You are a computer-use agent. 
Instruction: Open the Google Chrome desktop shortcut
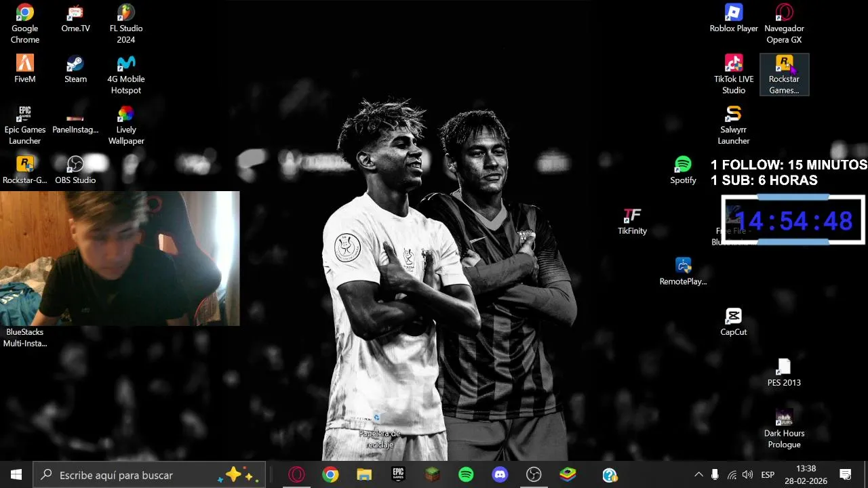click(25, 23)
